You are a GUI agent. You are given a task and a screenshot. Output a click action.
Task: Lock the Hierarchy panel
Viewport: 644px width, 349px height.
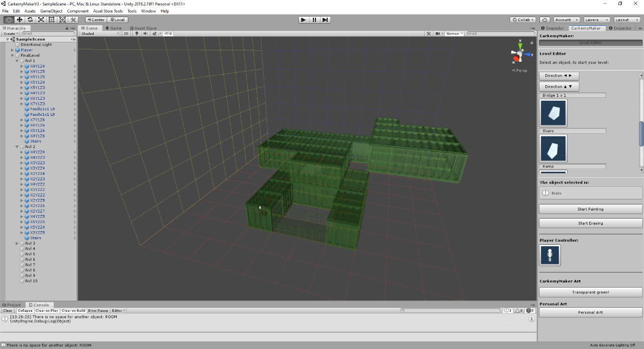pyautogui.click(x=67, y=28)
